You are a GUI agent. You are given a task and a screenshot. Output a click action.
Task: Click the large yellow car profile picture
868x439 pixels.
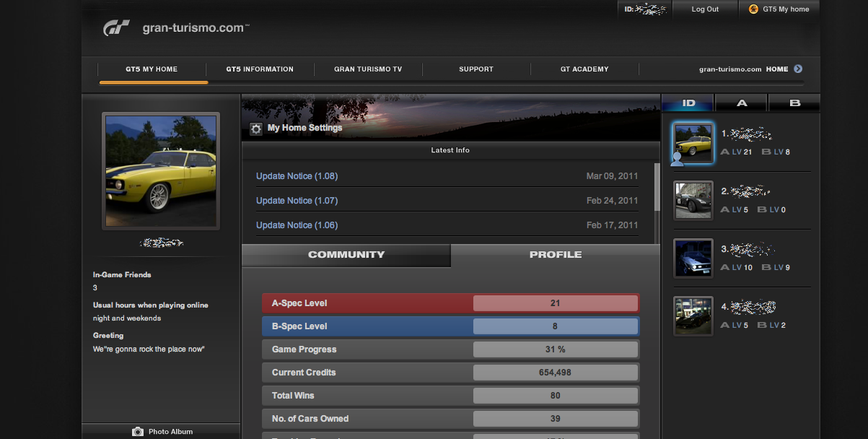pyautogui.click(x=161, y=171)
